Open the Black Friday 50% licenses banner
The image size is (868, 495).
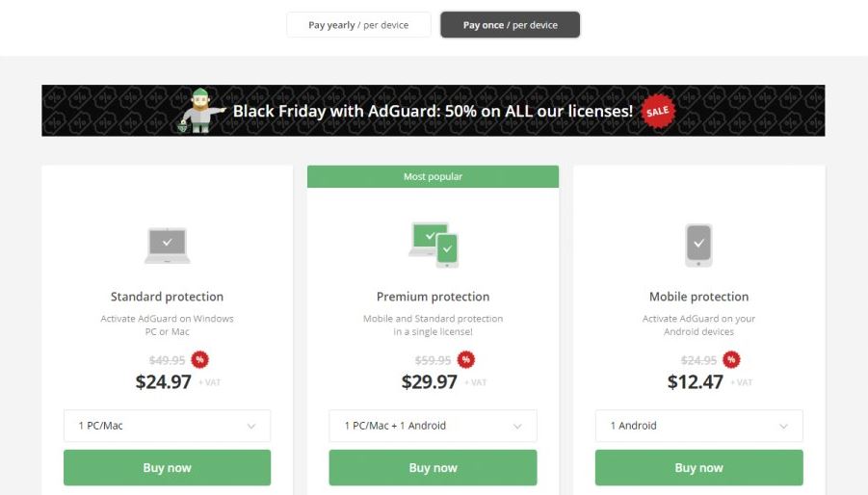[433, 111]
